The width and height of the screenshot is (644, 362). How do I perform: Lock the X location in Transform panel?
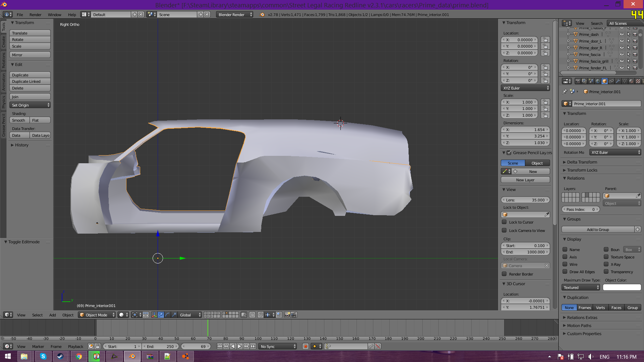[545, 40]
